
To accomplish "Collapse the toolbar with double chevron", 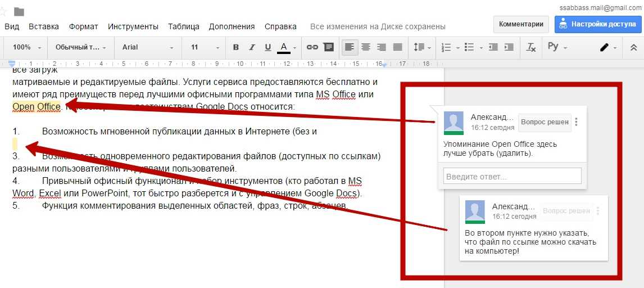I will pos(632,47).
